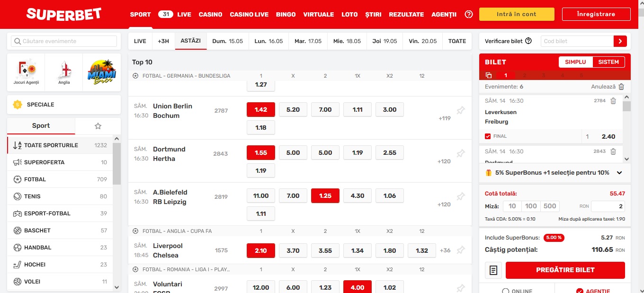
Task: Click the HOCHEI stick icon
Action: click(x=18, y=265)
